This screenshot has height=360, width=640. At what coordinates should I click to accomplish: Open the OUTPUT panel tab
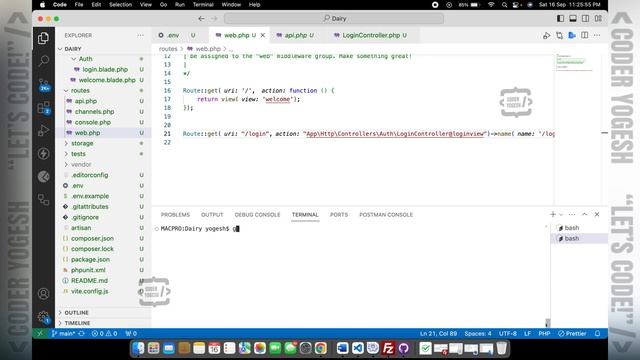coord(212,215)
